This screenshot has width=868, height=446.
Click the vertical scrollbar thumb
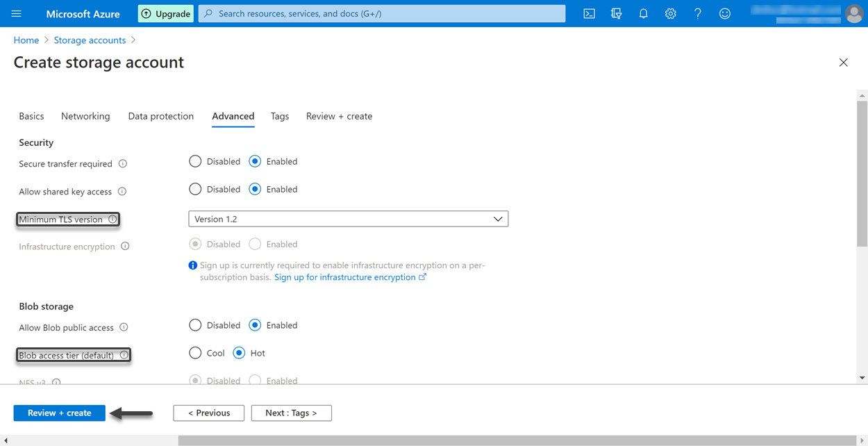point(862,174)
